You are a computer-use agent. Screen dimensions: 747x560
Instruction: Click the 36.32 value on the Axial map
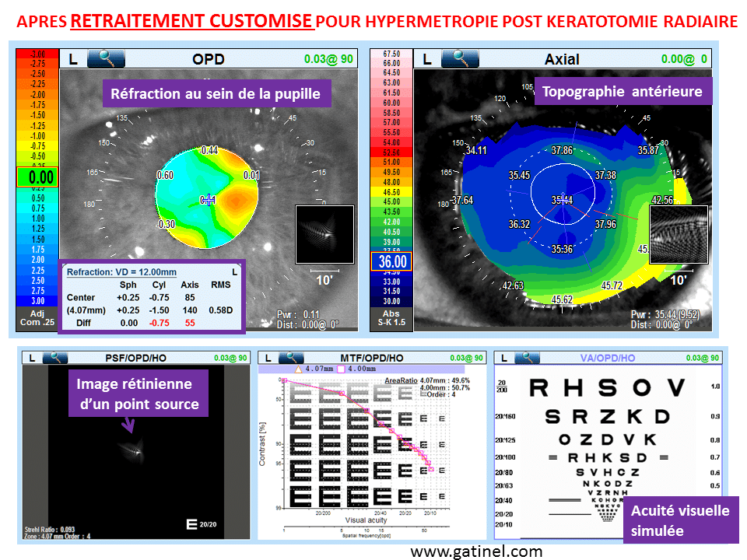tap(519, 224)
